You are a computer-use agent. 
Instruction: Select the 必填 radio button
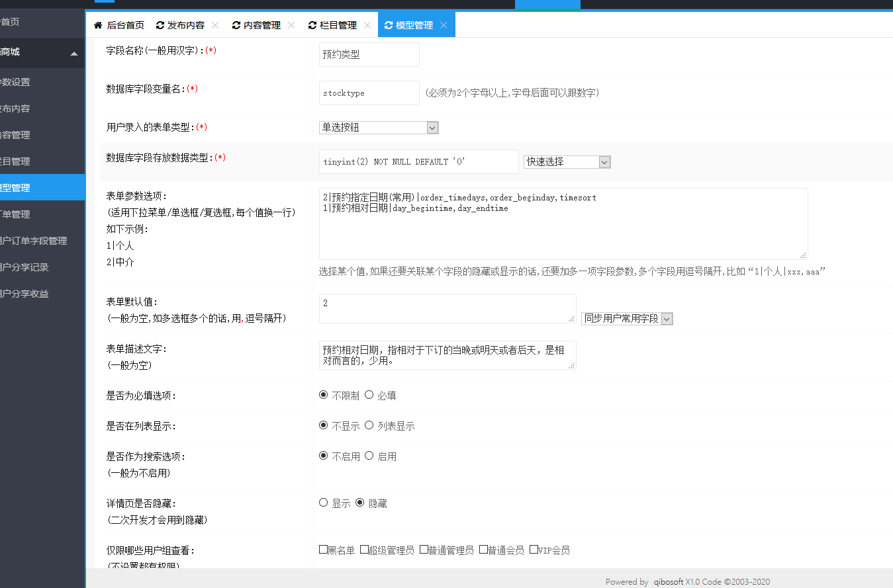coord(369,395)
